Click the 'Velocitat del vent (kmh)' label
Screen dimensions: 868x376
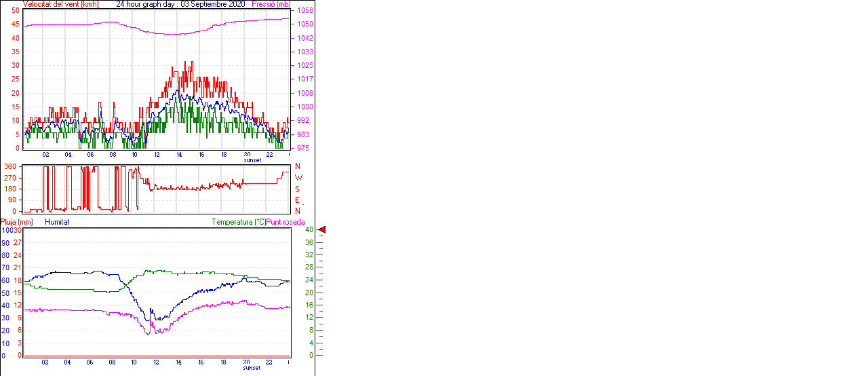[61, 4]
